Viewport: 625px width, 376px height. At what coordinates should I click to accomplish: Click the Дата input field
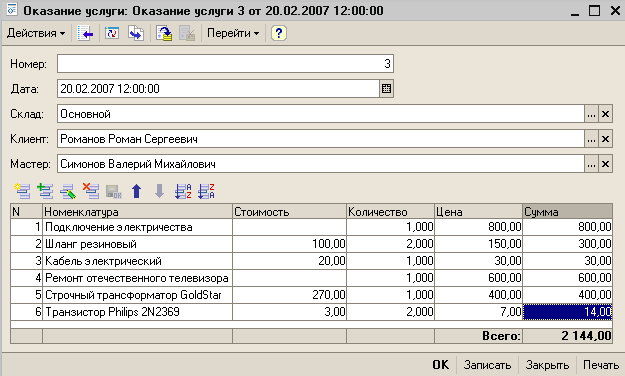pos(218,89)
